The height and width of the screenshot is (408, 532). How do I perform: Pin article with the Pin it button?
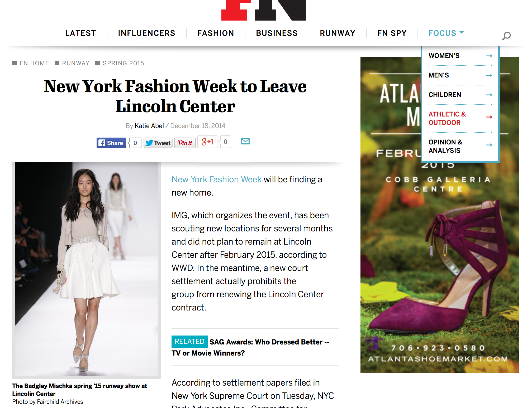(185, 143)
